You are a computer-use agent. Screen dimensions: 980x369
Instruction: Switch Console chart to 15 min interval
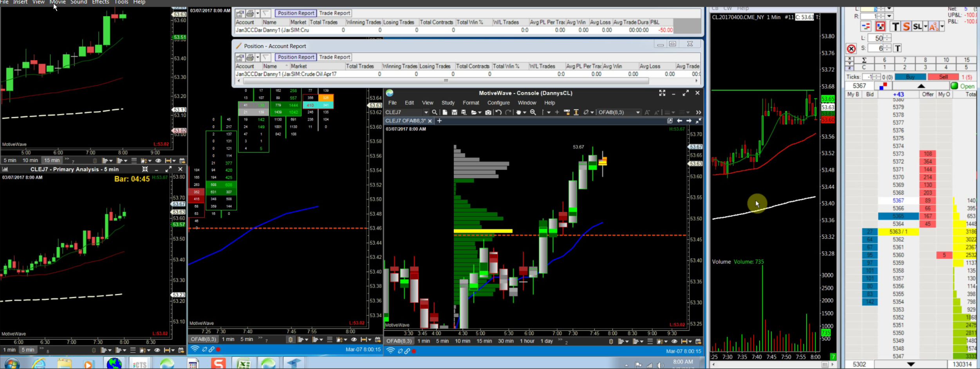484,341
